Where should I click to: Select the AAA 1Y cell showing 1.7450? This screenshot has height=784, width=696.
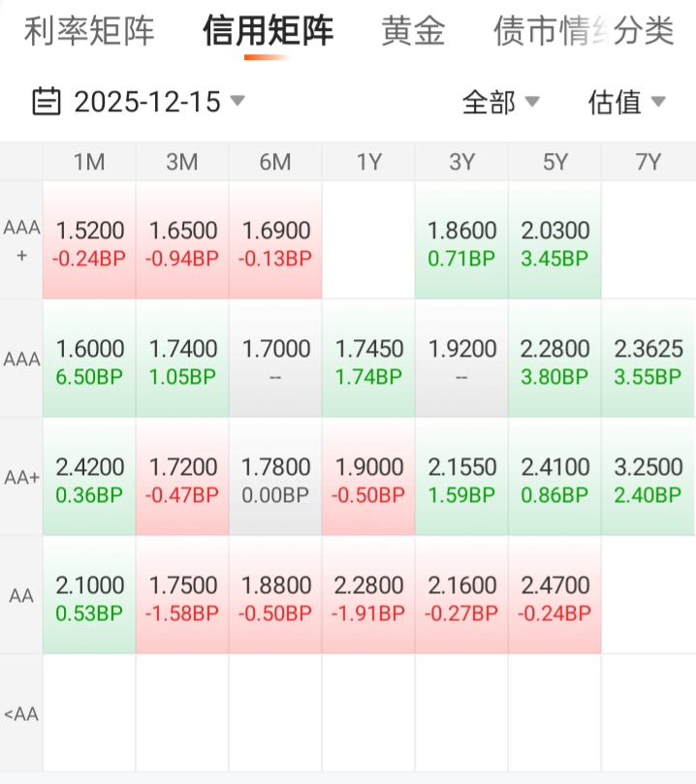tap(368, 361)
